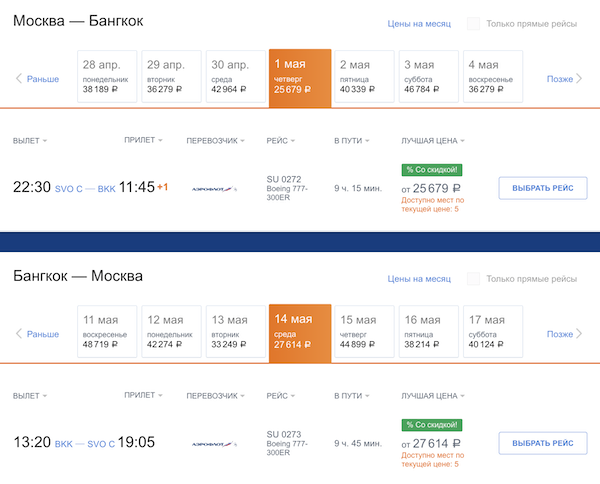Image resolution: width=600 pixels, height=484 pixels.
Task: Switch to the 13 мая вторник date tab
Action: coord(236,331)
